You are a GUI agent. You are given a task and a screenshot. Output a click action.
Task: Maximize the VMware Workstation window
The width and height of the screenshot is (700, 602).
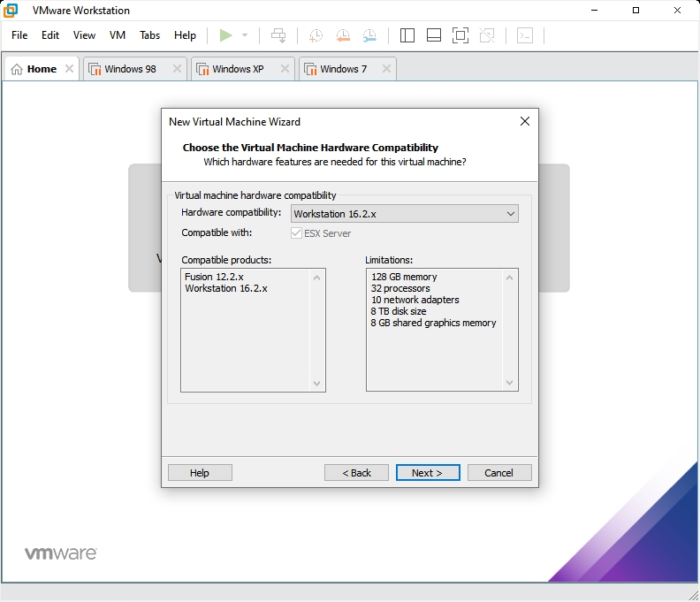(635, 11)
